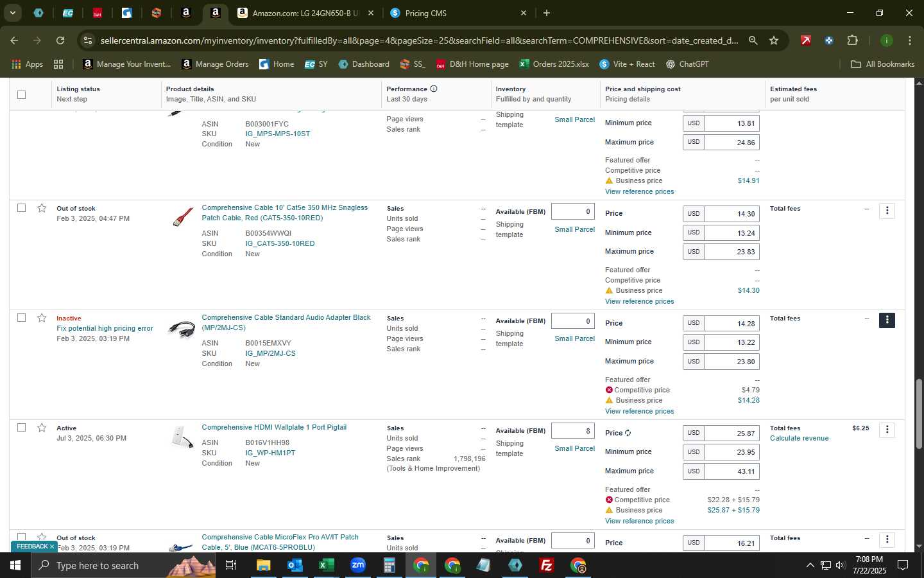This screenshot has width=924, height=578.
Task: Open the Dashboard bookmark
Action: click(364, 64)
